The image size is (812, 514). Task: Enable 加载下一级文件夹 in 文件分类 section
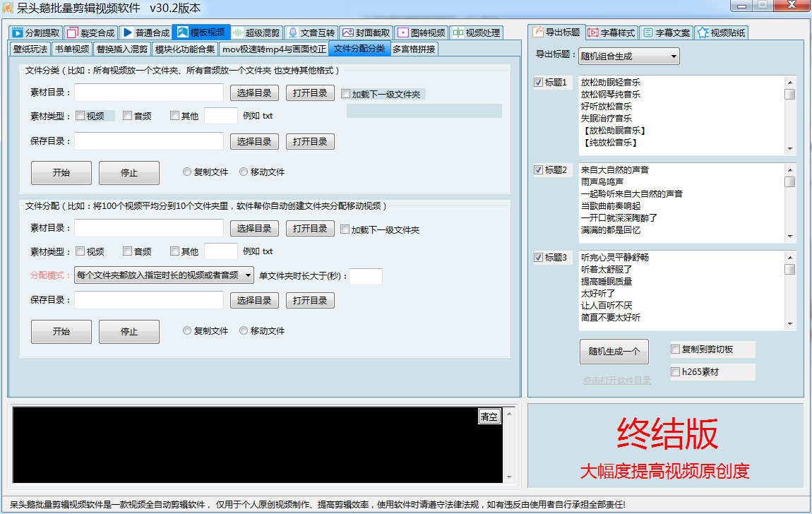(345, 94)
